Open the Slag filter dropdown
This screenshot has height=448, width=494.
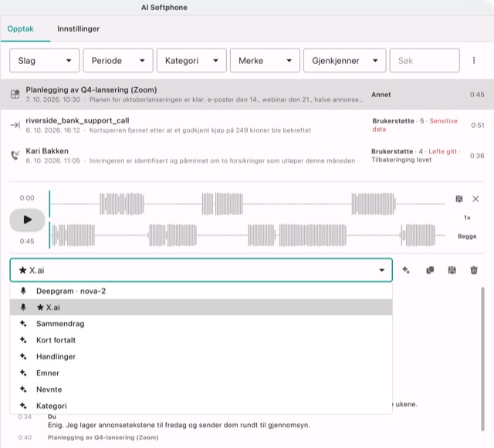(45, 60)
